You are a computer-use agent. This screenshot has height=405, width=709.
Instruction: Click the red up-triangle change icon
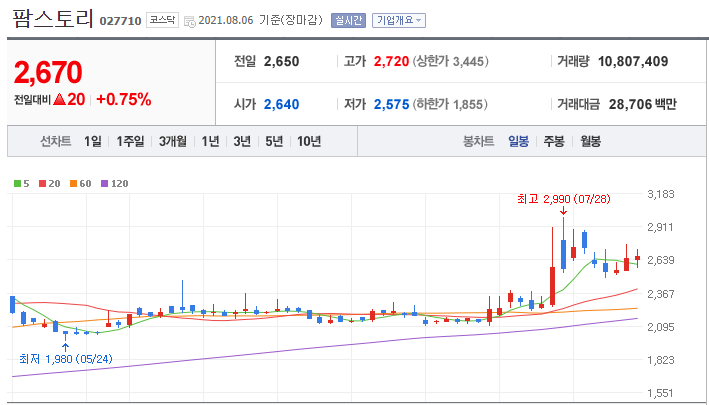tap(60, 99)
